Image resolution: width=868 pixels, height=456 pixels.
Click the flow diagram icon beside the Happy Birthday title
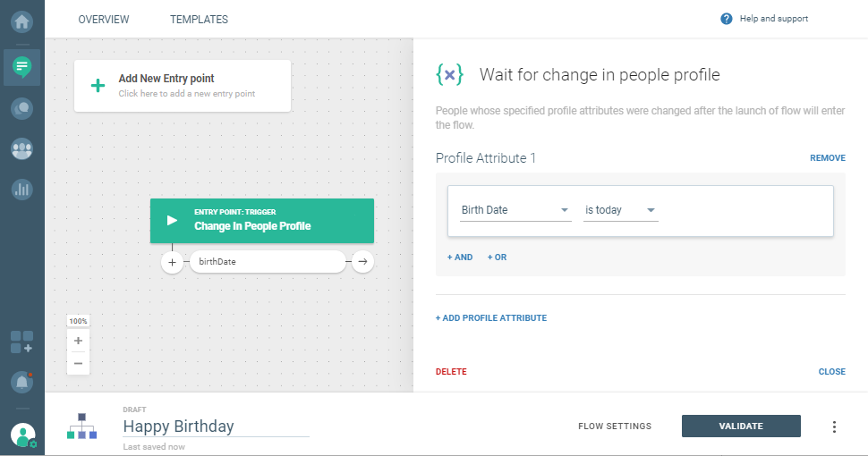(x=81, y=426)
